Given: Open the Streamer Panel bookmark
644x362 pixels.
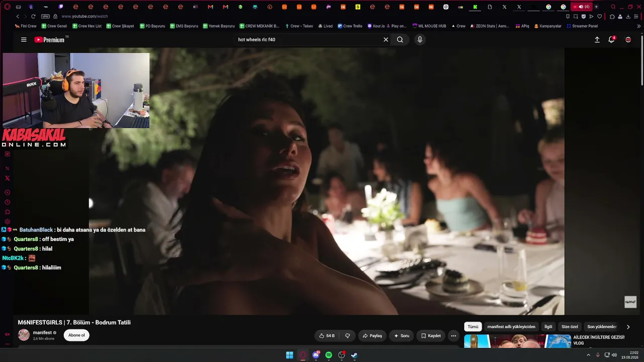Looking at the screenshot, I should tap(582, 26).
